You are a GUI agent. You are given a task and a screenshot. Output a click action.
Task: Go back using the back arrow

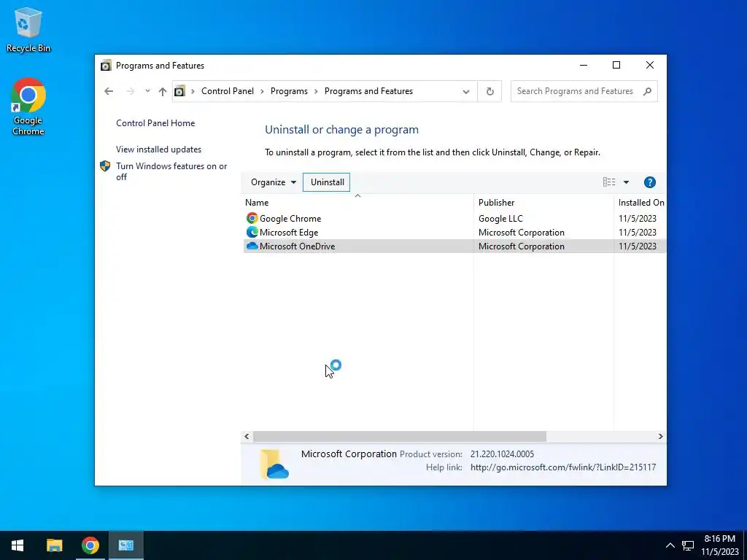click(109, 91)
